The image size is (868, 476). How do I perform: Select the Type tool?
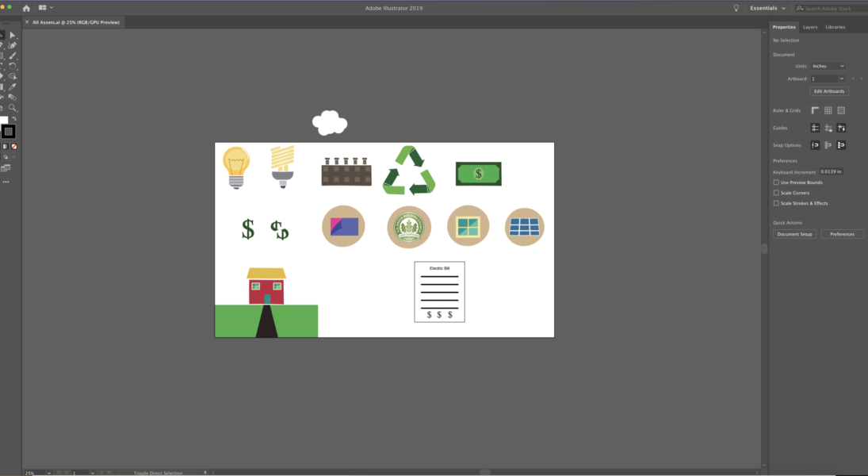3,64
